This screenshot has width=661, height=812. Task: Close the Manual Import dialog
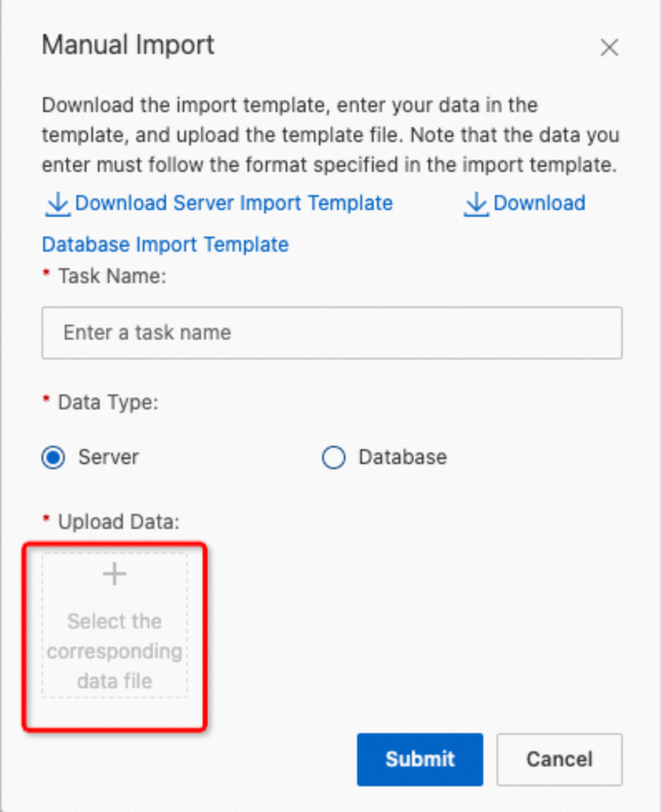610,48
